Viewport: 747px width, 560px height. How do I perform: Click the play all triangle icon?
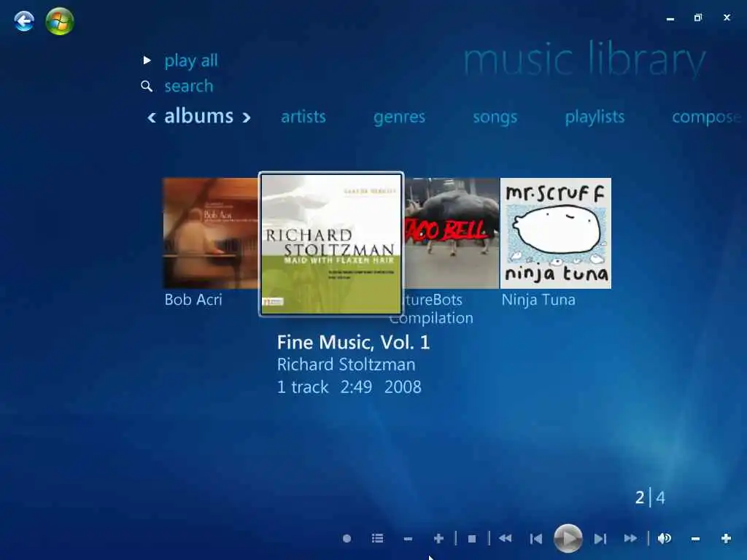point(147,60)
